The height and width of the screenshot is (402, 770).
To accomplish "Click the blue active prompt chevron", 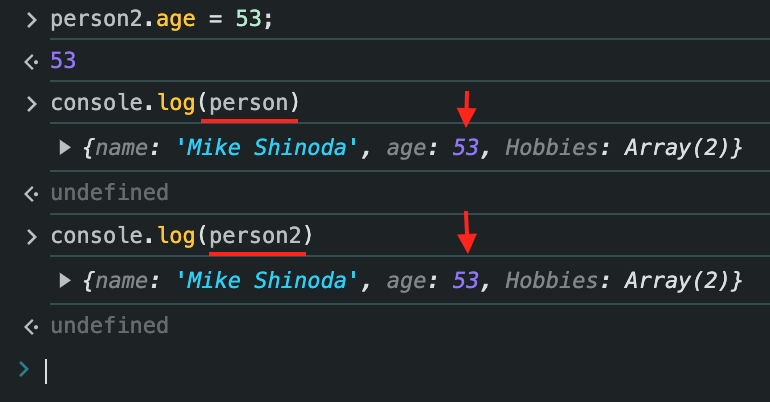I will 25,370.
